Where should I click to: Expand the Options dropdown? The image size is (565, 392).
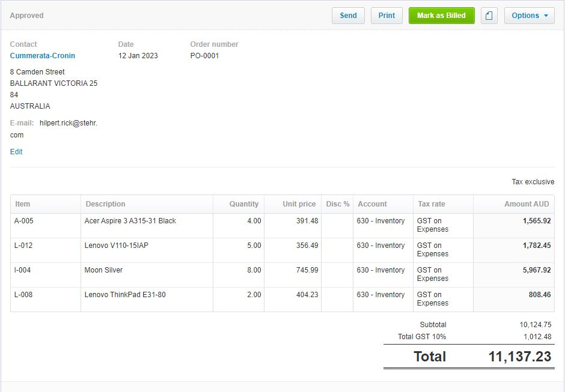point(530,16)
